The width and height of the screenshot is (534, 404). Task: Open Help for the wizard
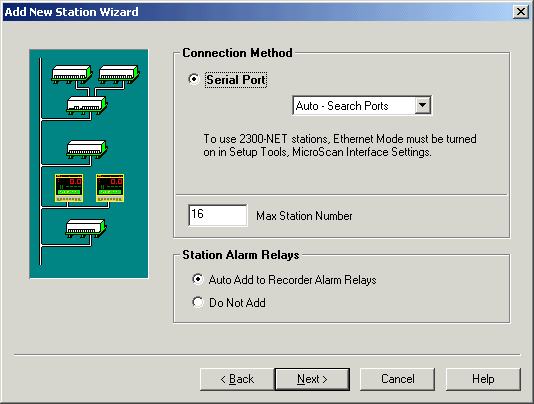483,379
